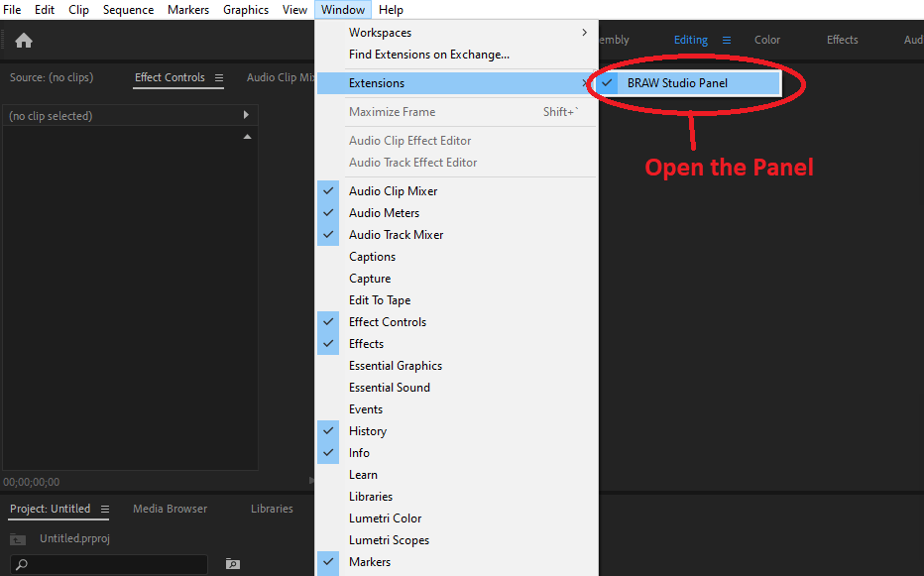Uncheck History in the Window menu
Screen dimensions: 924x576
328,430
